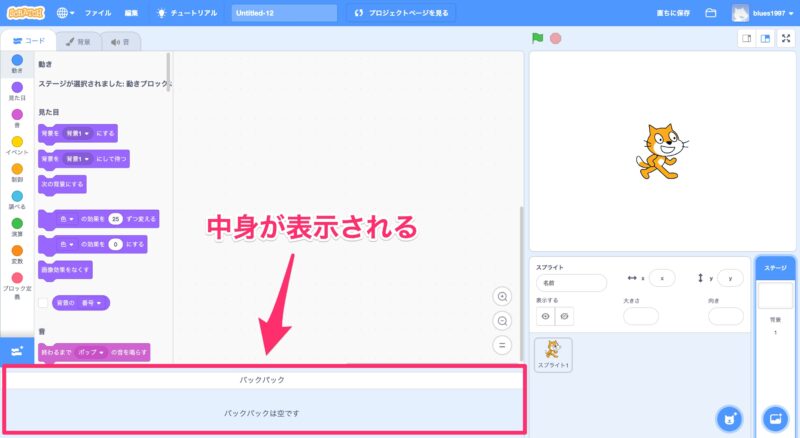Click the プロジェクトページを見る button
This screenshot has height=438, width=800.
coord(400,13)
